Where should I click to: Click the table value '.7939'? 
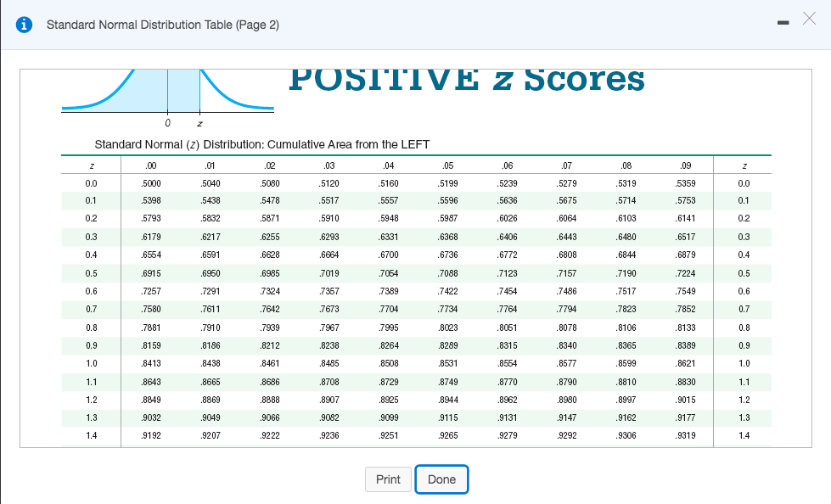(270, 328)
